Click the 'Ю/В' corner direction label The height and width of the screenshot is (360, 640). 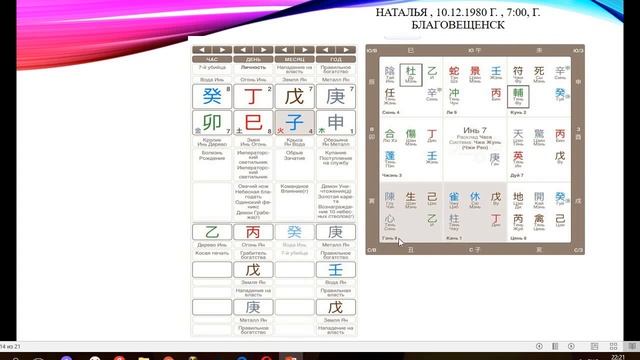[372, 51]
